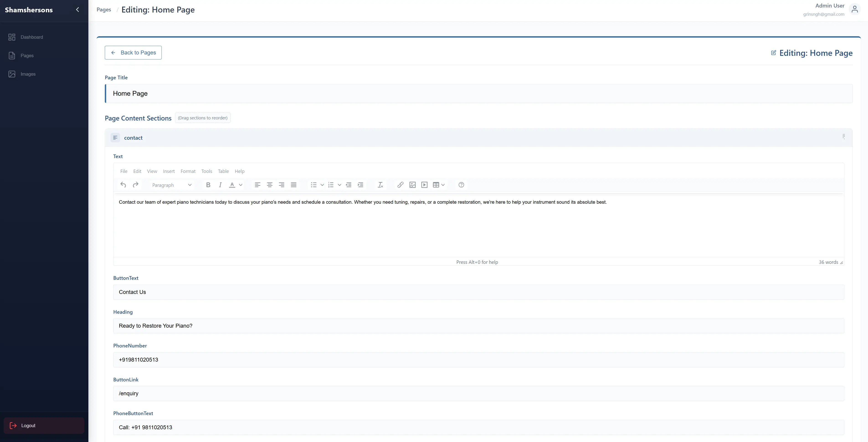
Task: Open the Pages section in the sidebar
Action: [x=27, y=55]
